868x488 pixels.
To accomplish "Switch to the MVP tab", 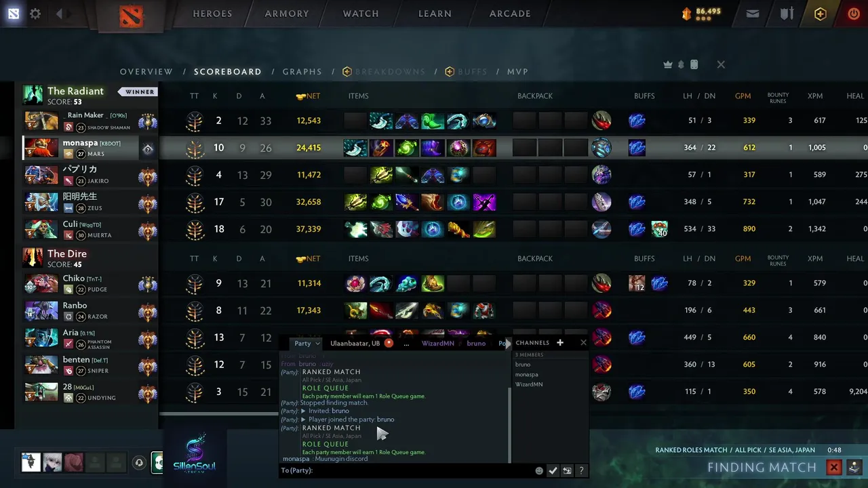I will pos(518,72).
